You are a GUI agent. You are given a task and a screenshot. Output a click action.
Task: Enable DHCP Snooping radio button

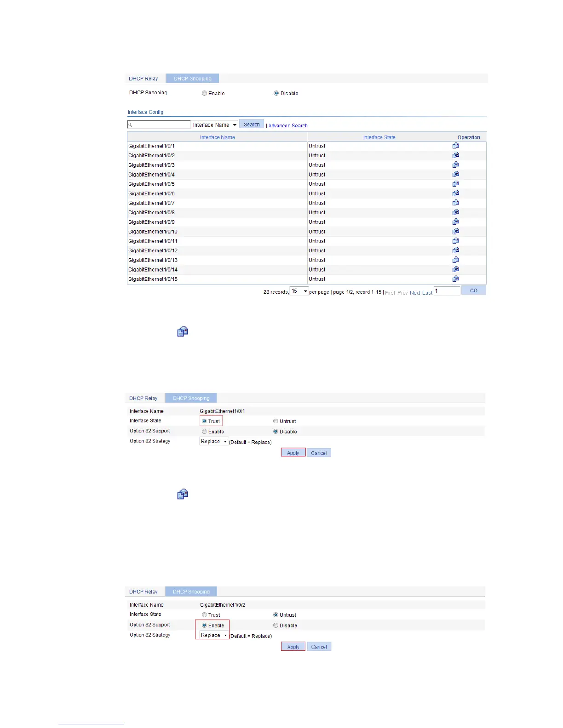204,93
